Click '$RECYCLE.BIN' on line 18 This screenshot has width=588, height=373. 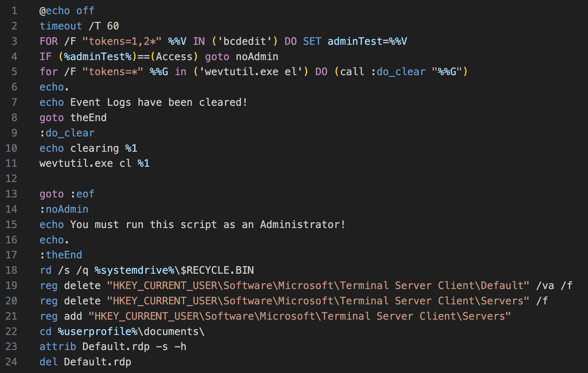point(217,270)
